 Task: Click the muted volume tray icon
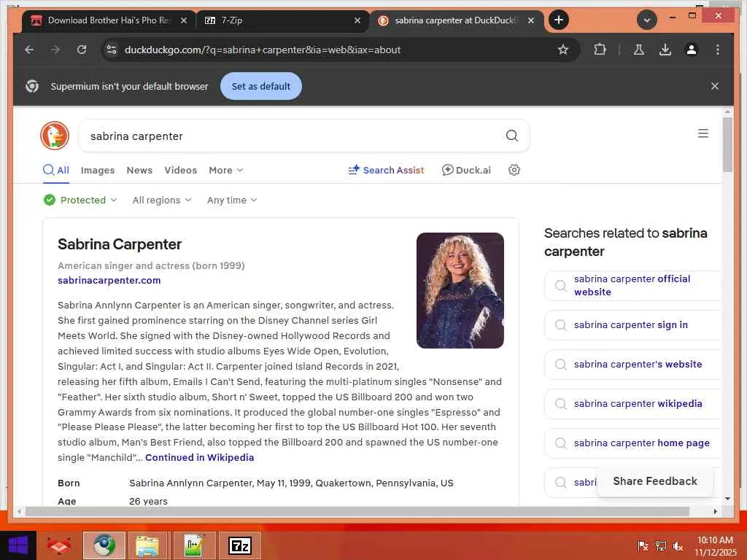pos(678,546)
